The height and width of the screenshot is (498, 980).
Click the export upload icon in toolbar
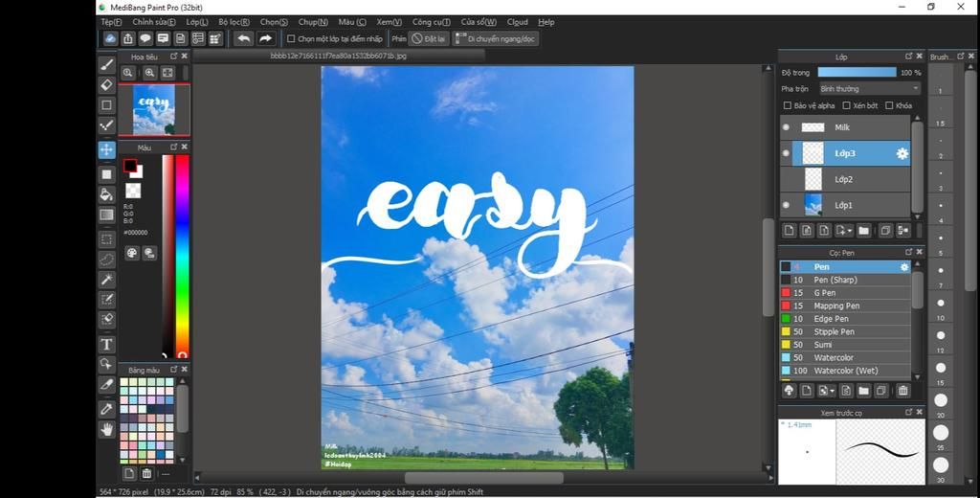128,39
